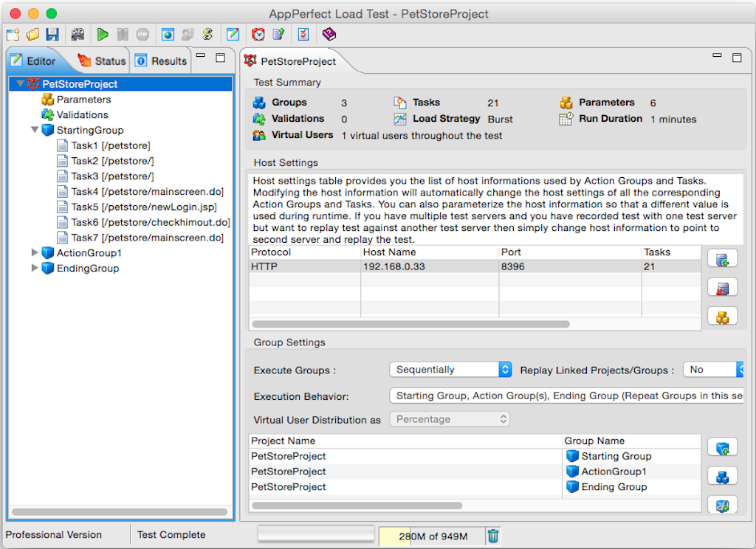The width and height of the screenshot is (756, 549).
Task: Click the parameterize host button with gold blocks
Action: click(722, 317)
